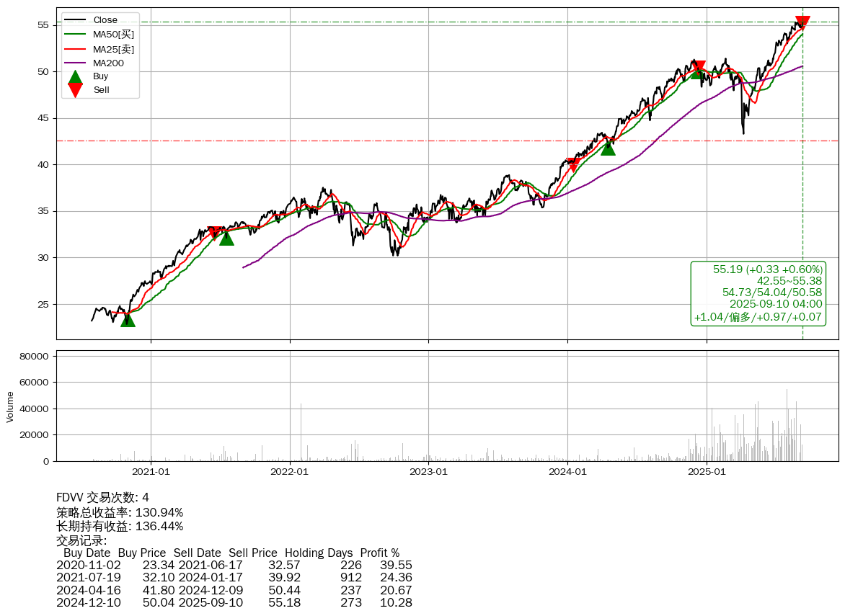Click the red Sell triangle in the legend
This screenshot has width=845, height=616.
[75, 90]
